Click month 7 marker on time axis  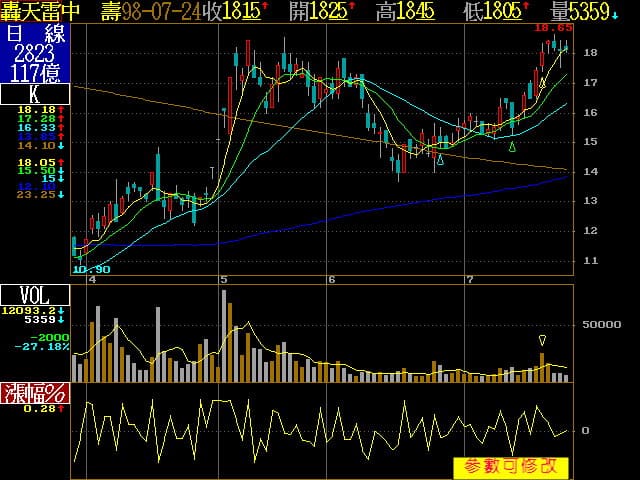click(470, 279)
